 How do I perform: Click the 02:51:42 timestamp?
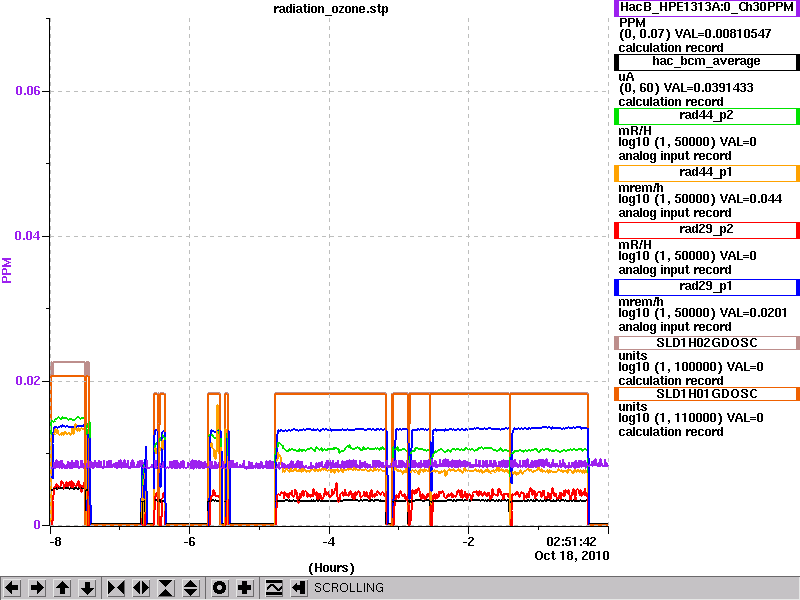[571, 542]
